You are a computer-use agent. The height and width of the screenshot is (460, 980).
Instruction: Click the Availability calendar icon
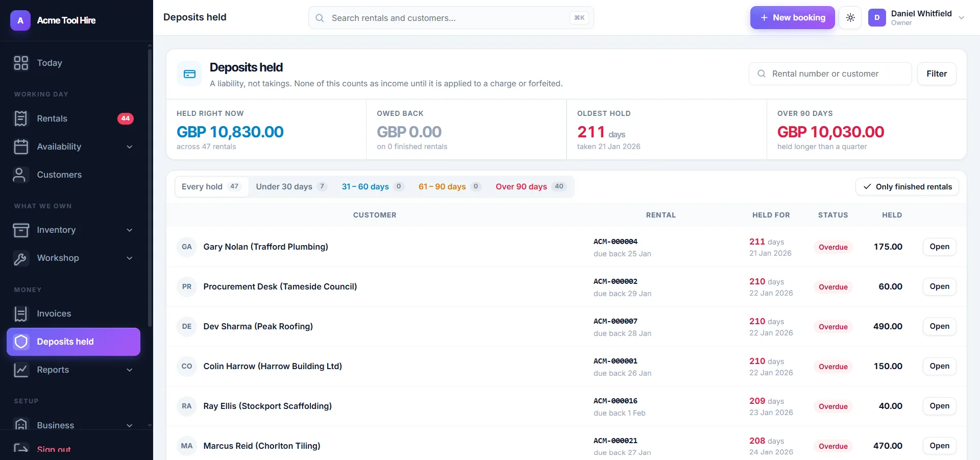click(x=21, y=147)
